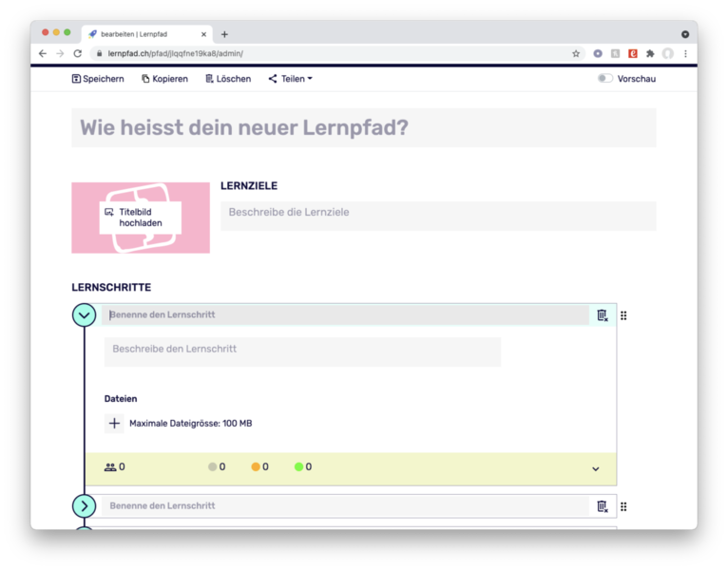Screen dimensions: 728x570
Task: Go back with the browser back arrow
Action: (43, 53)
